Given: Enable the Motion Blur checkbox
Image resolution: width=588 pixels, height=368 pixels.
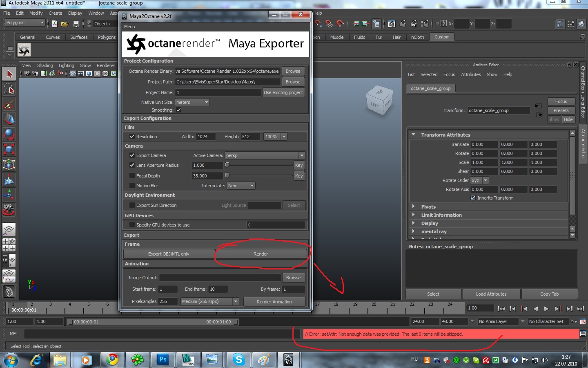Looking at the screenshot, I should [x=132, y=186].
